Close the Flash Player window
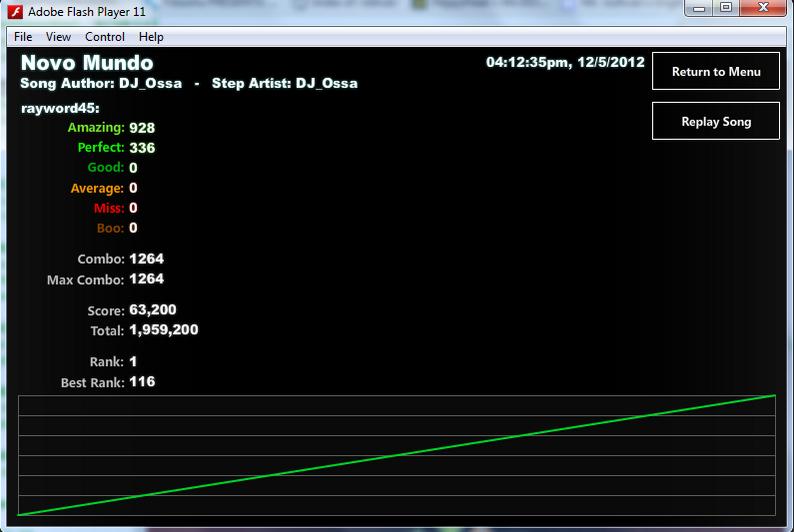The image size is (794, 532). coord(764,8)
